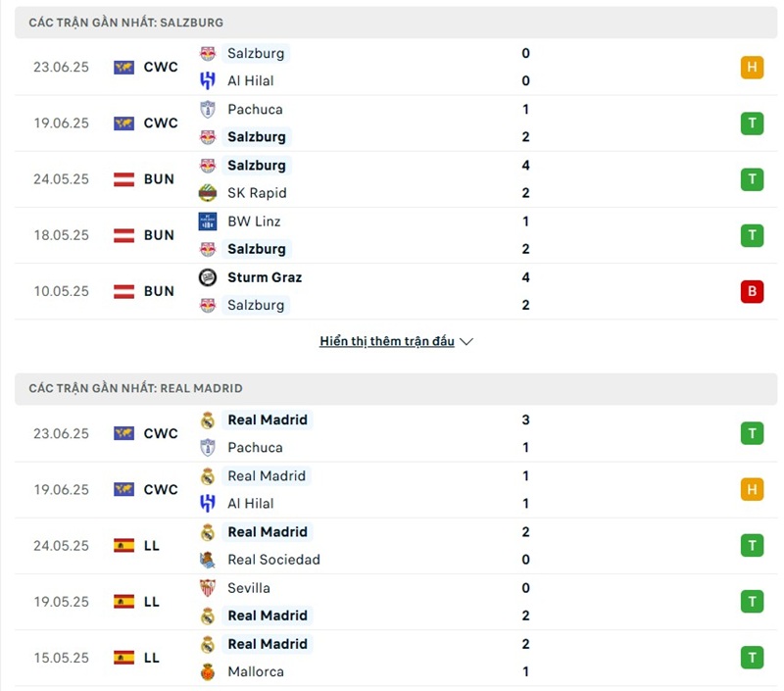Open the Pachuca team link in Salzburg section

tap(255, 110)
